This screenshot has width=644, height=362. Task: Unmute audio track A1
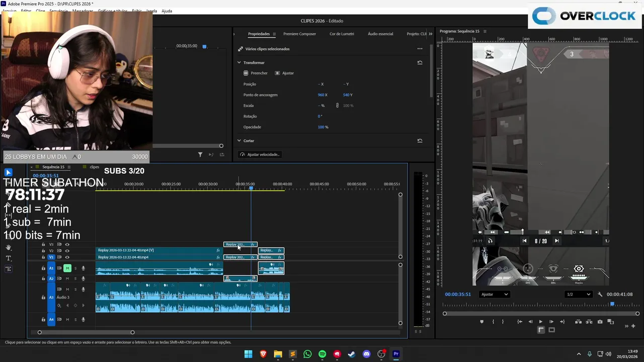point(67,268)
